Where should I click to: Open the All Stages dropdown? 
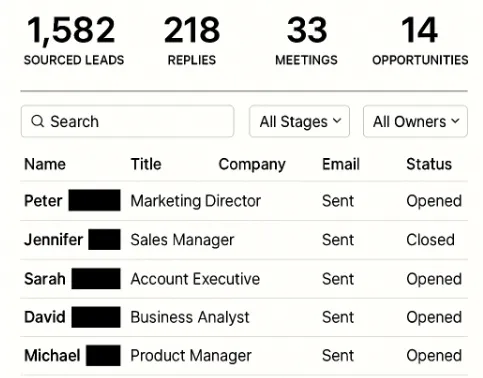299,121
